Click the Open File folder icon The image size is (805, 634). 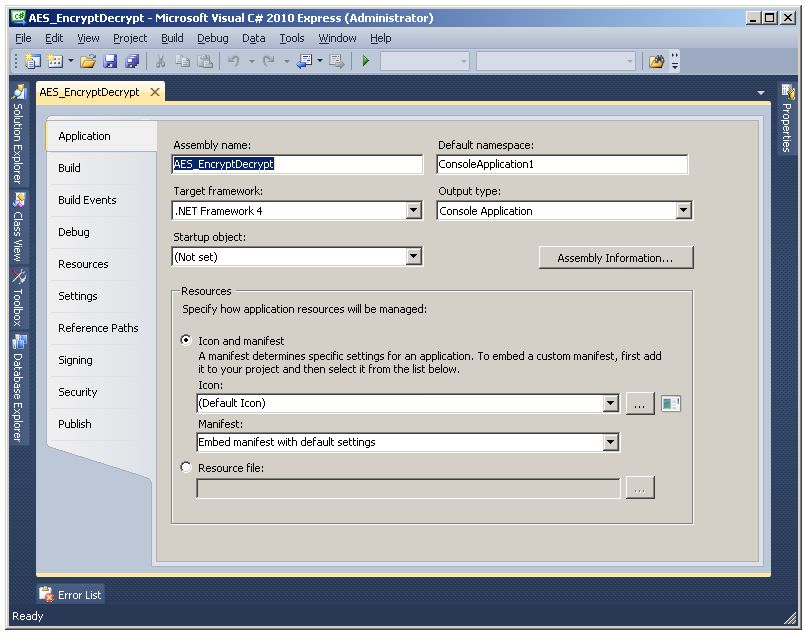88,62
